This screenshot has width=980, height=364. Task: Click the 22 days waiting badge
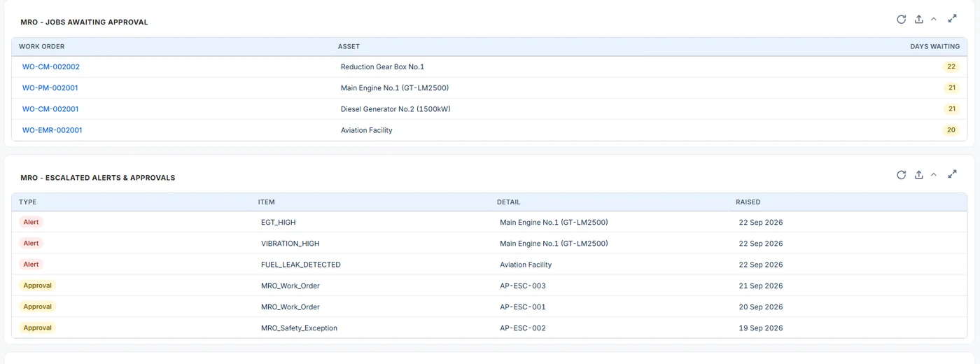951,67
